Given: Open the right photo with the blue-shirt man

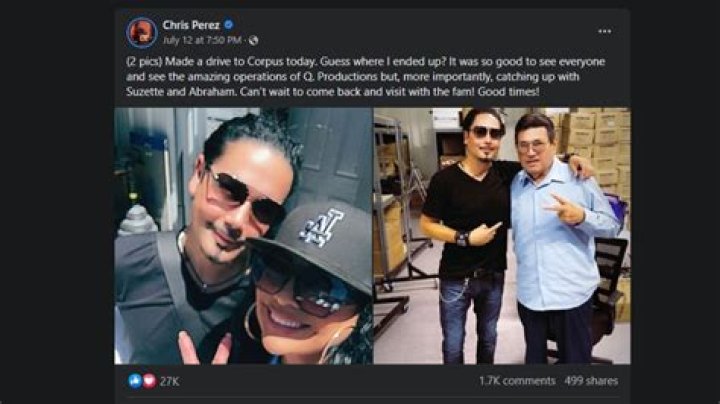Looking at the screenshot, I should pos(502,236).
